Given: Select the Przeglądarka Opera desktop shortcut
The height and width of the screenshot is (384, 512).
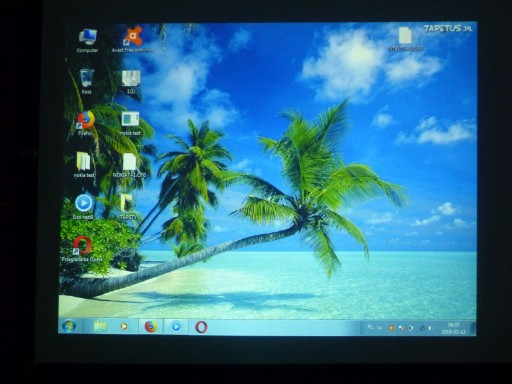Looking at the screenshot, I should pyautogui.click(x=82, y=249).
